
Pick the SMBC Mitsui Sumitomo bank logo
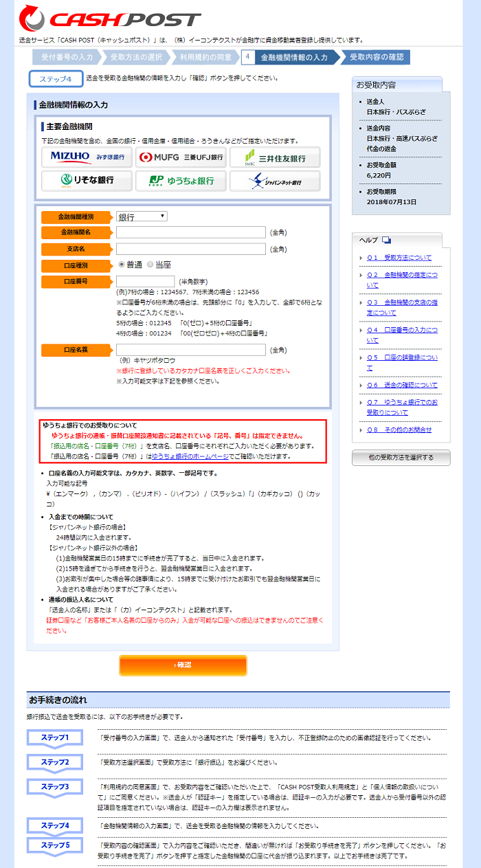(x=275, y=157)
